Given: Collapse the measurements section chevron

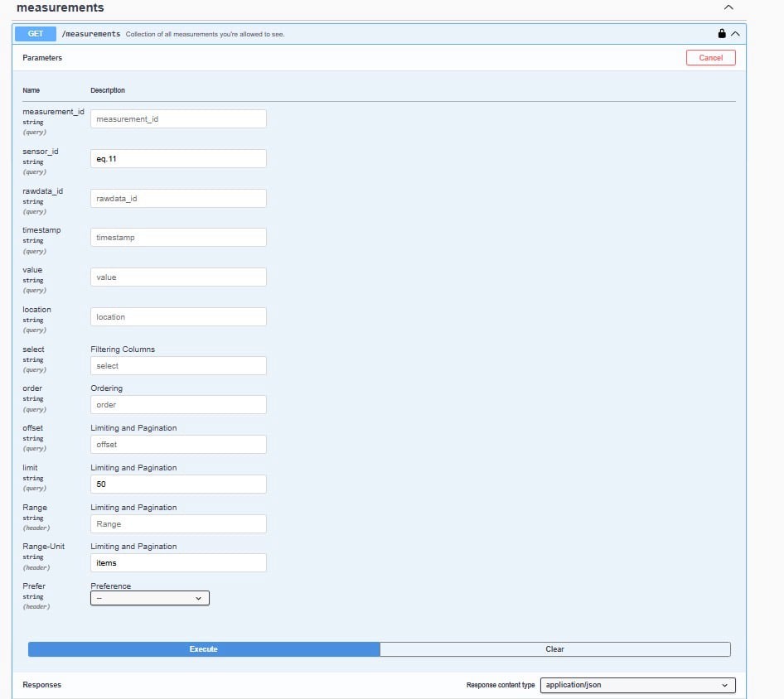Looking at the screenshot, I should (728, 7).
